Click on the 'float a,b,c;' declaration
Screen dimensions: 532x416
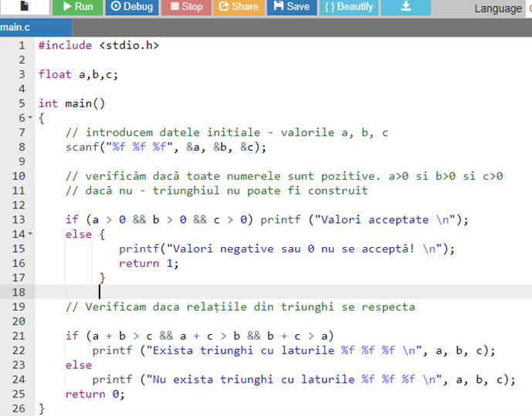(x=78, y=74)
